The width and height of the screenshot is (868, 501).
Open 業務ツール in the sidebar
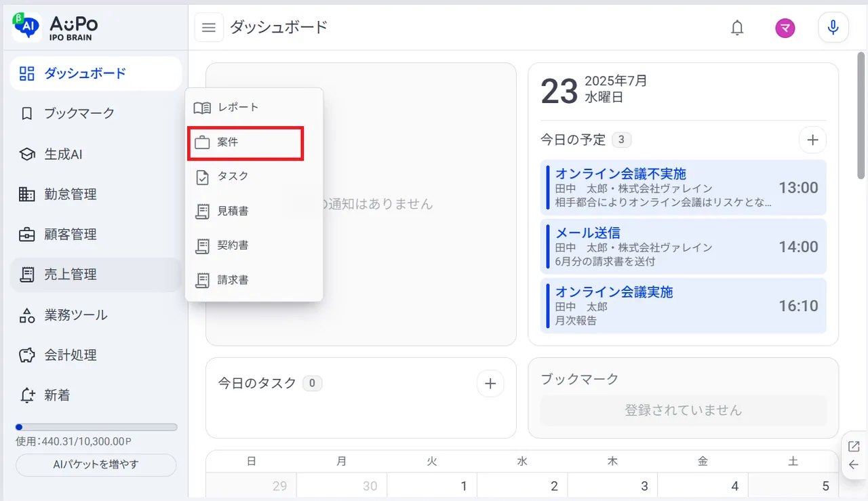(x=96, y=315)
